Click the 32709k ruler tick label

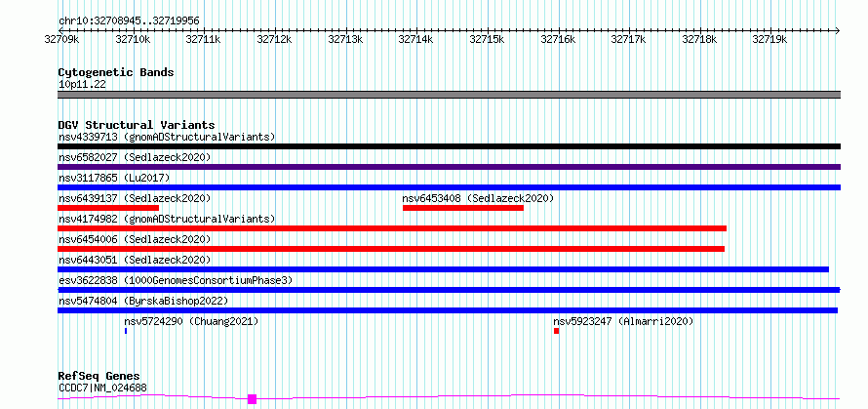[x=62, y=39]
